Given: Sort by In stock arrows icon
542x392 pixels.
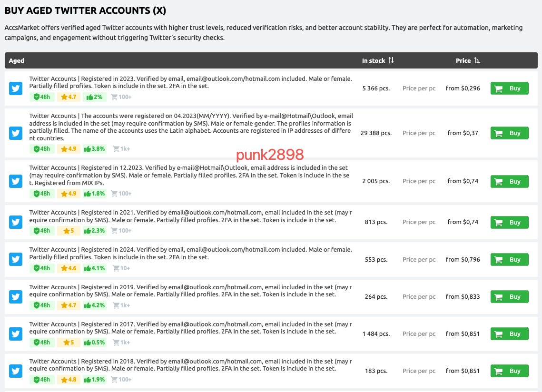Looking at the screenshot, I should pyautogui.click(x=391, y=60).
